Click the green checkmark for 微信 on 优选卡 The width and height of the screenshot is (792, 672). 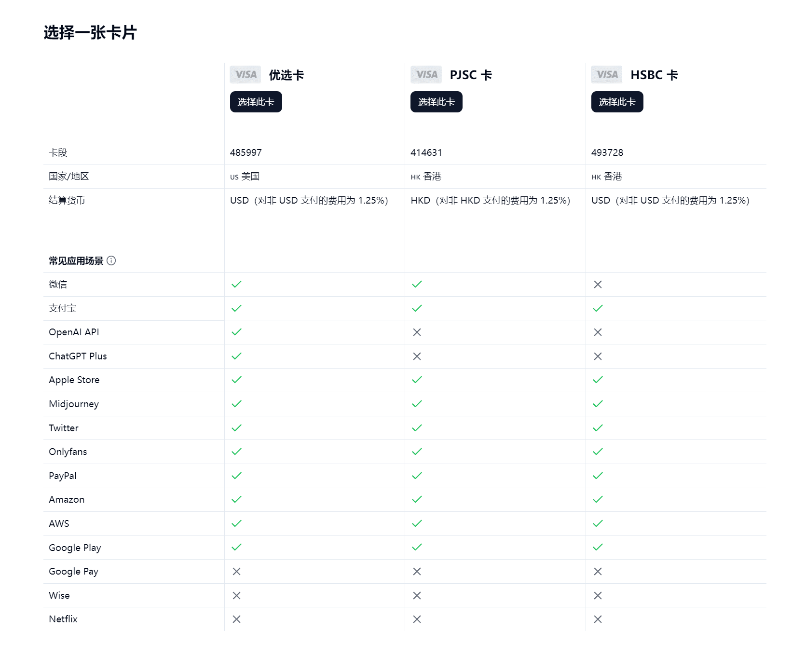point(237,284)
